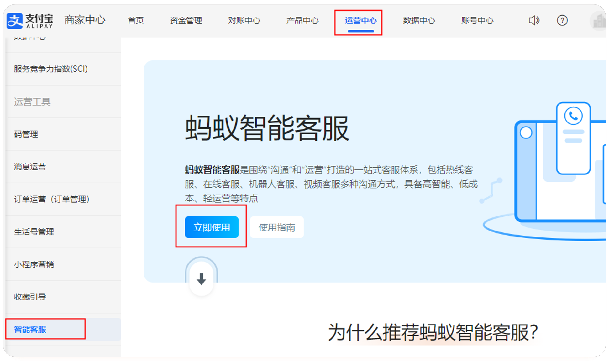Select 码管理 in the sidebar
Viewport: 609px width, 364px height.
tap(26, 134)
